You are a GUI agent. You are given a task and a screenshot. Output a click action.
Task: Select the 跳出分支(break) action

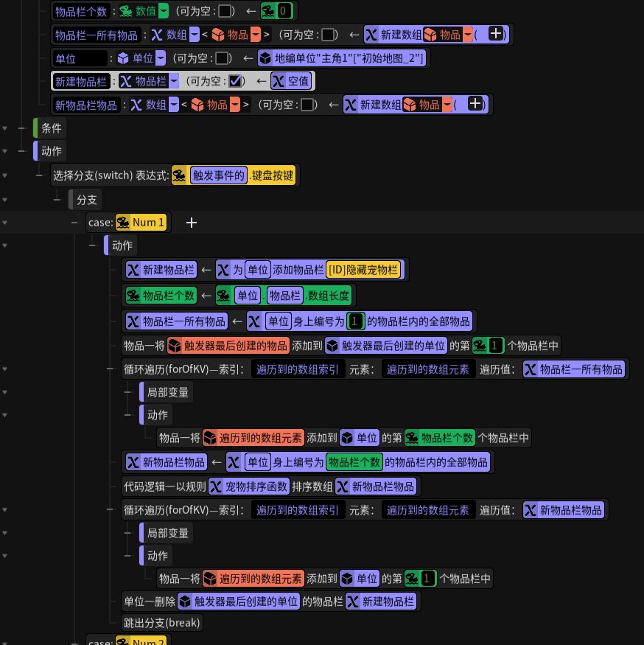click(x=161, y=623)
